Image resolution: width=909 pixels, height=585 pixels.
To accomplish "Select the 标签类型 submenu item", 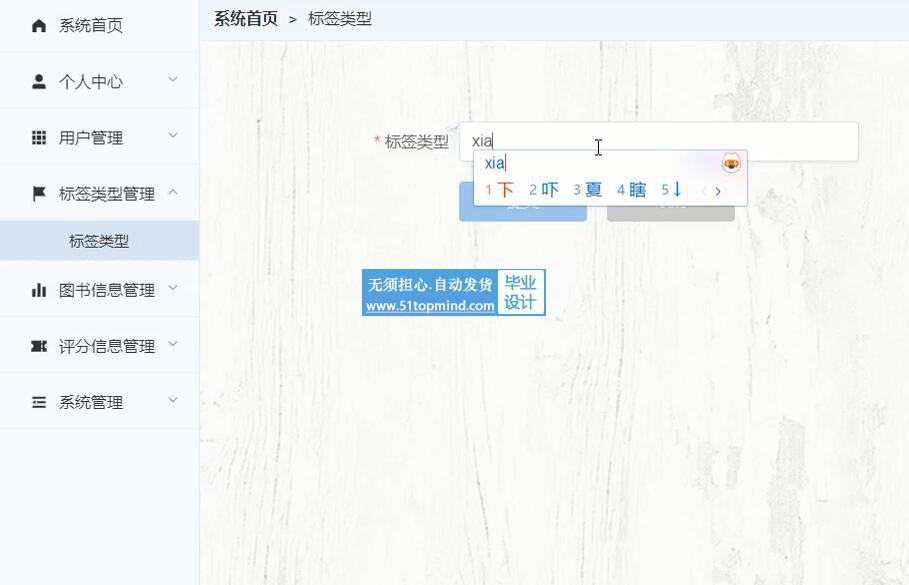I will pos(99,241).
